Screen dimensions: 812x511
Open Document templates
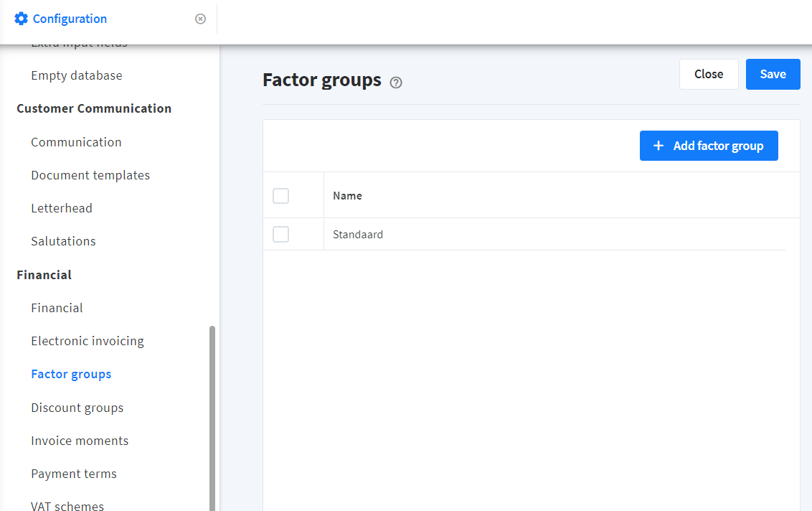90,175
